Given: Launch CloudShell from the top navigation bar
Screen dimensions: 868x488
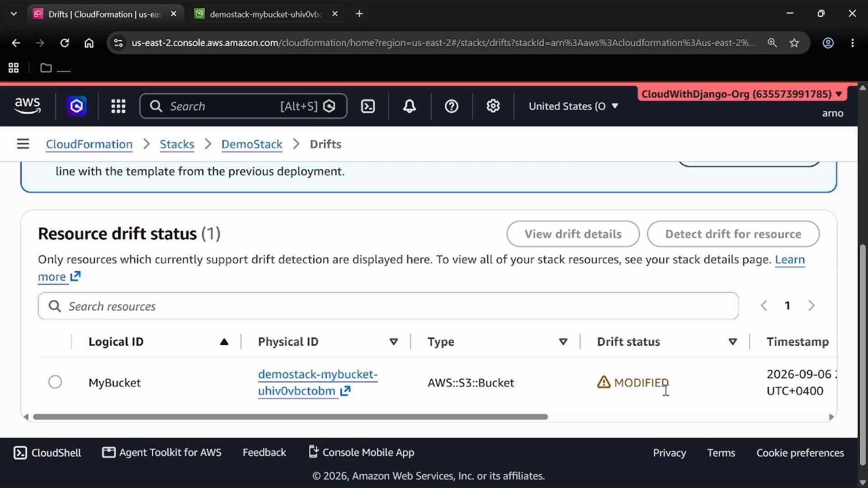Looking at the screenshot, I should point(368,106).
